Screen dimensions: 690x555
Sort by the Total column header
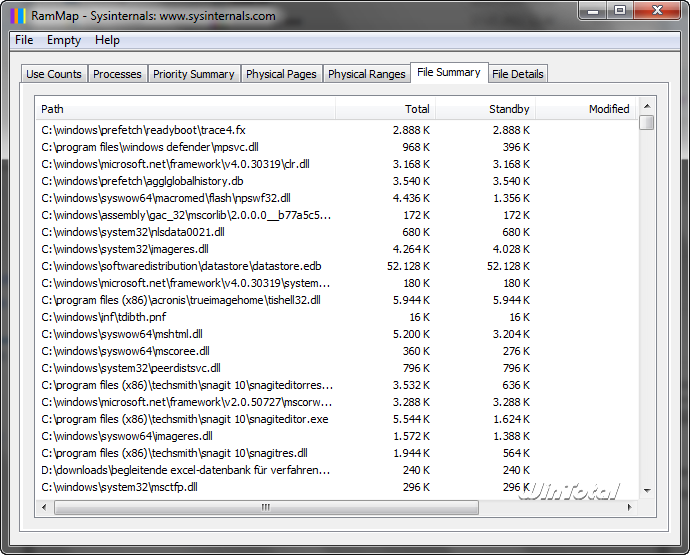click(x=385, y=109)
